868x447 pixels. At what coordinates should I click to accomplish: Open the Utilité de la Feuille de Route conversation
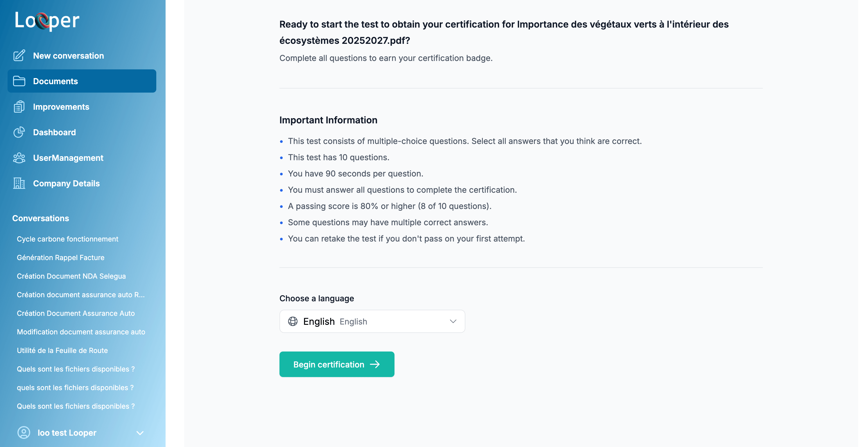pos(62,350)
